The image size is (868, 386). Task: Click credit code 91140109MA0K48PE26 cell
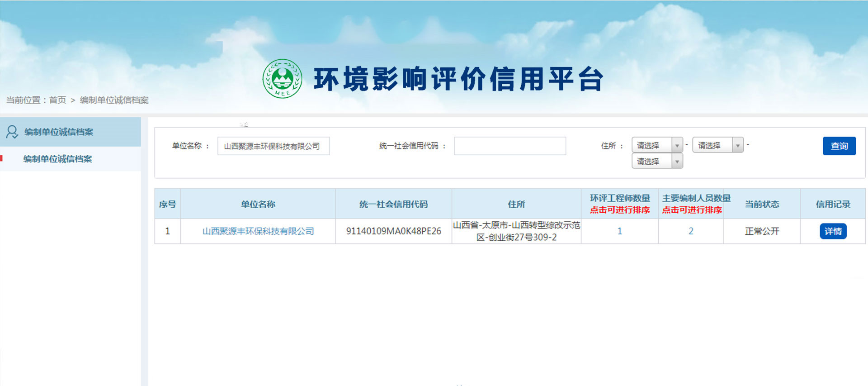[393, 231]
